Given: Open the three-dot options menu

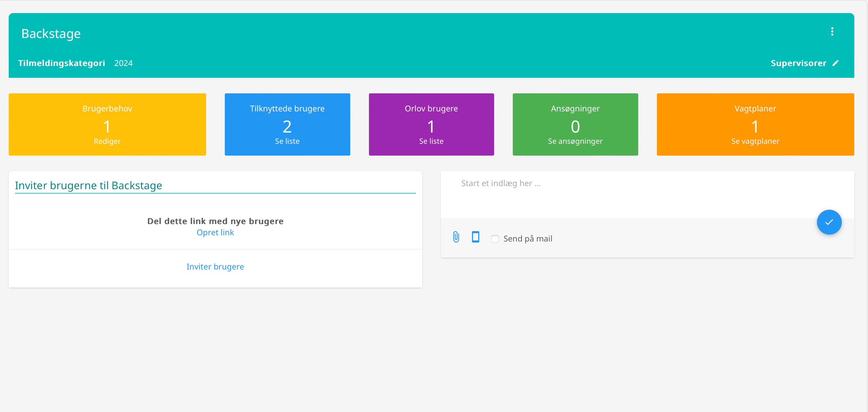Looking at the screenshot, I should [x=832, y=32].
